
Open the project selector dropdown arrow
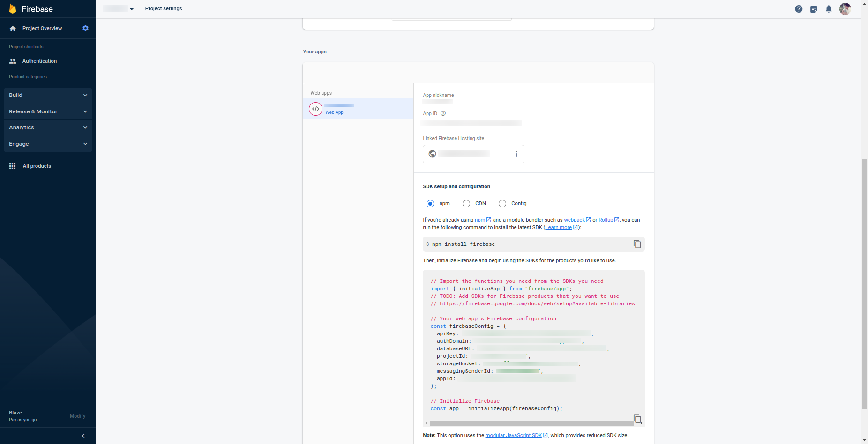(x=132, y=9)
